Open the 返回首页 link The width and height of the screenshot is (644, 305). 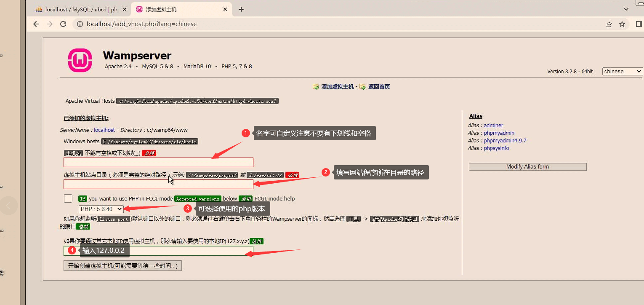[x=379, y=87]
